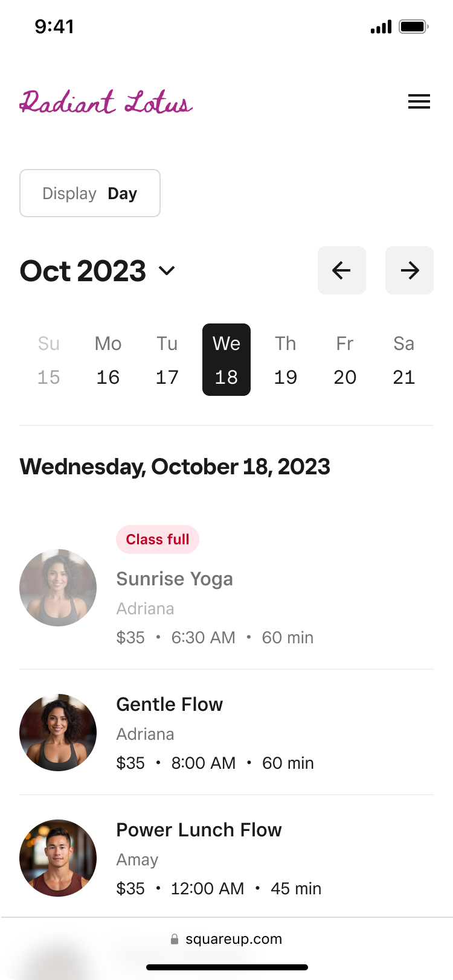
Task: Click the chevron next to Oct 2023
Action: click(x=167, y=270)
